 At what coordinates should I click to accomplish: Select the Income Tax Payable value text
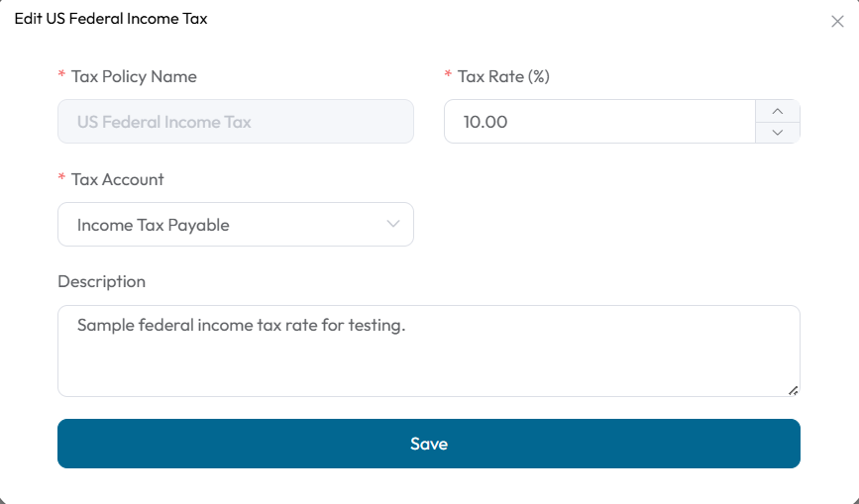click(x=153, y=225)
